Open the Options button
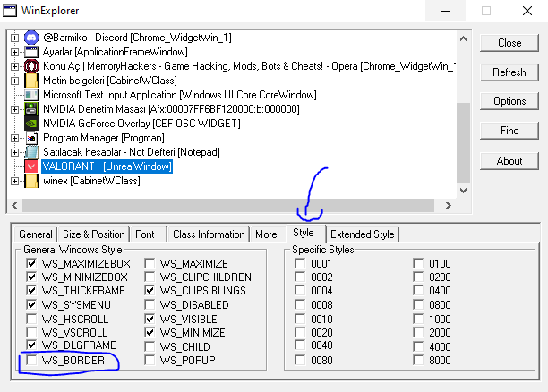 (509, 101)
